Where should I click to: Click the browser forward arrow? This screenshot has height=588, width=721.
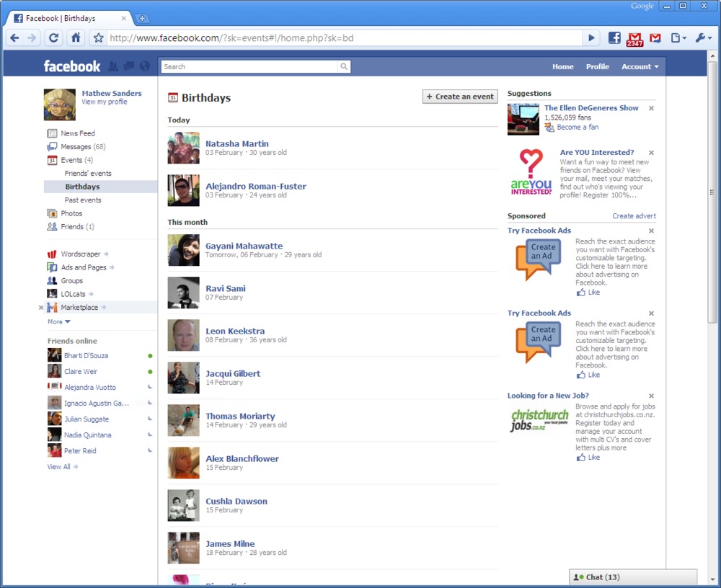tap(32, 38)
